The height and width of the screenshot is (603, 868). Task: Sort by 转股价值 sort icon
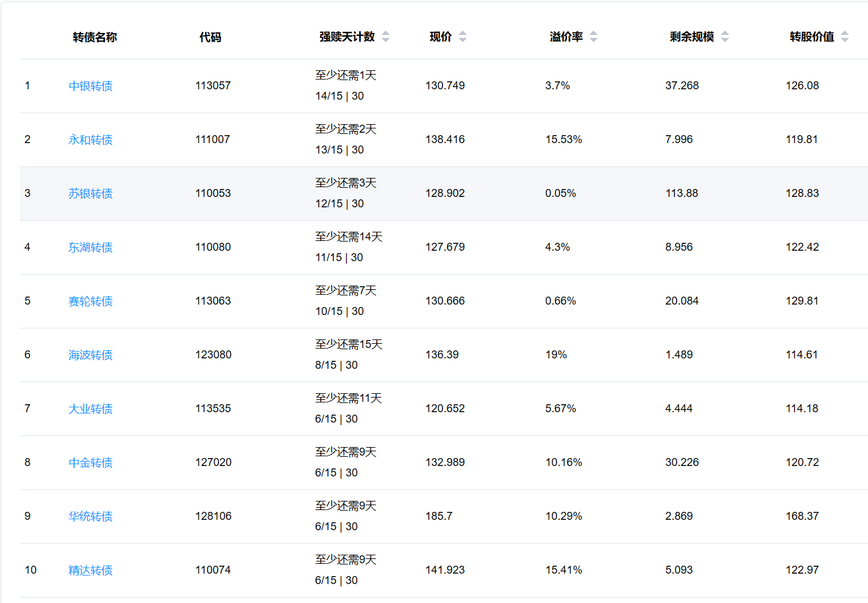845,37
